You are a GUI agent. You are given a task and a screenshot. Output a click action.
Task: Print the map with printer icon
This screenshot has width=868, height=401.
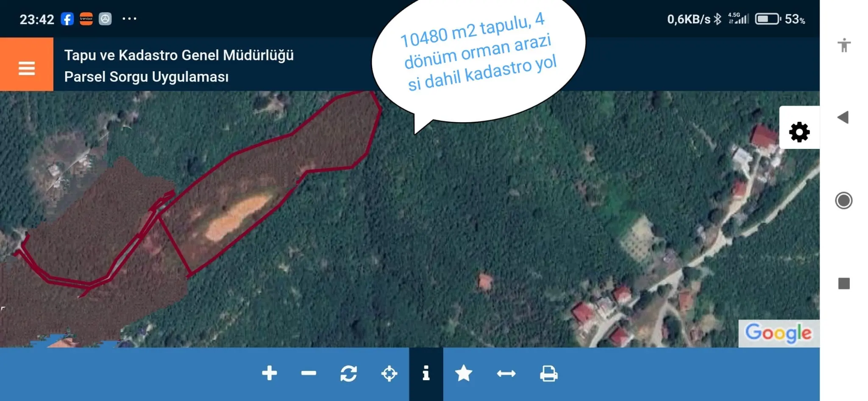[x=548, y=374]
